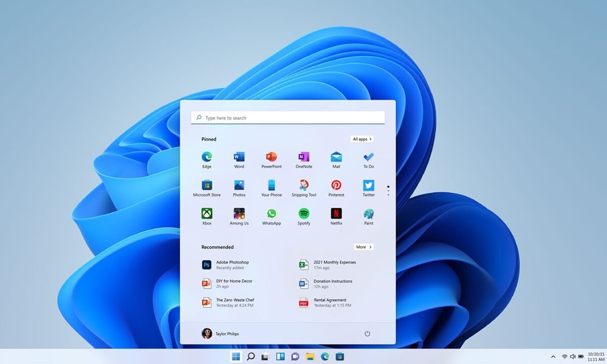The image size is (607, 364).
Task: Open the Xbox app
Action: 206,214
